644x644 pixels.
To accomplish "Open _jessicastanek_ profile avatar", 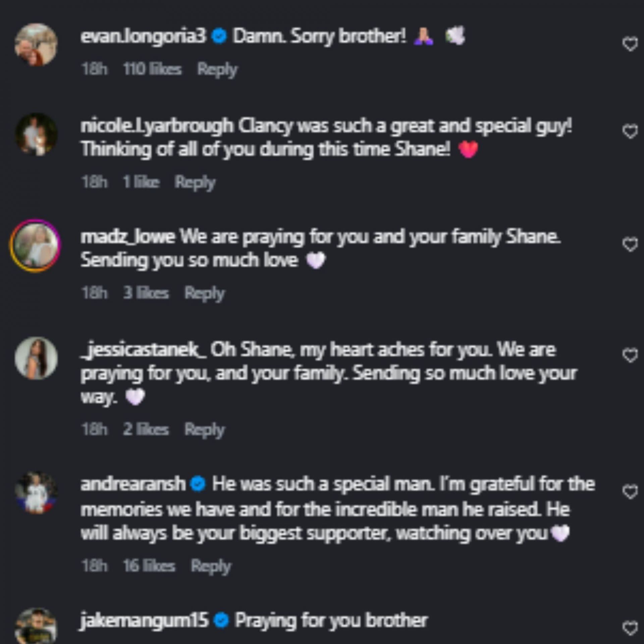I will (36, 358).
